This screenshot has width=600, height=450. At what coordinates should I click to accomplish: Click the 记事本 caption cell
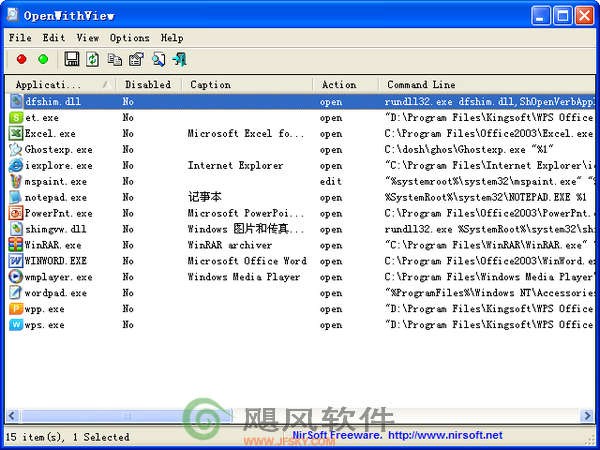point(205,197)
